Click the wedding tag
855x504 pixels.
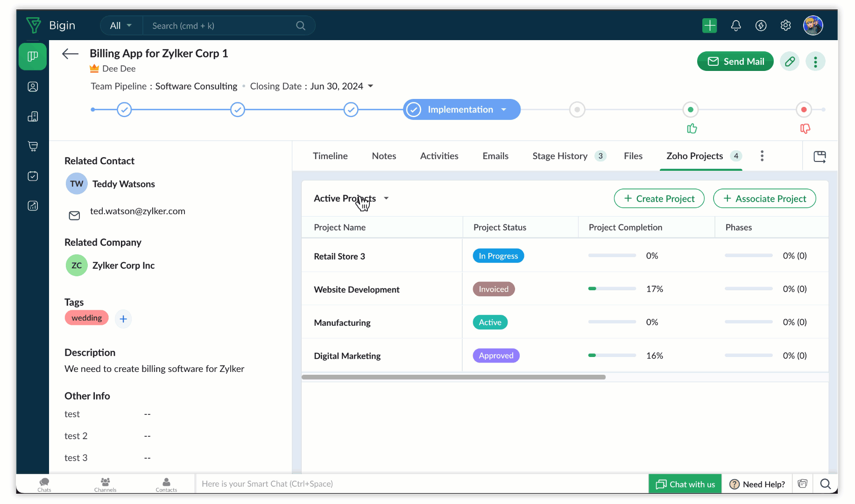(x=86, y=318)
